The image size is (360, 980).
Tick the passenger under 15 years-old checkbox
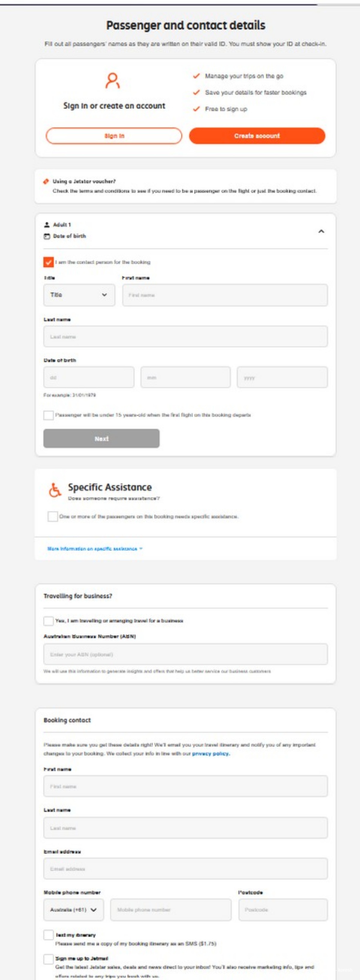[48, 415]
